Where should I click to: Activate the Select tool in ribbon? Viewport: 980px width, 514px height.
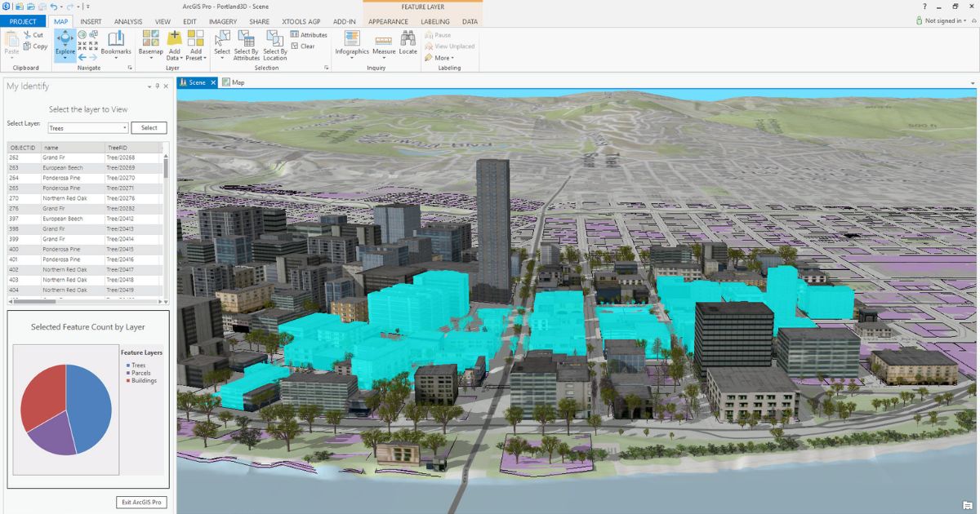tap(222, 43)
